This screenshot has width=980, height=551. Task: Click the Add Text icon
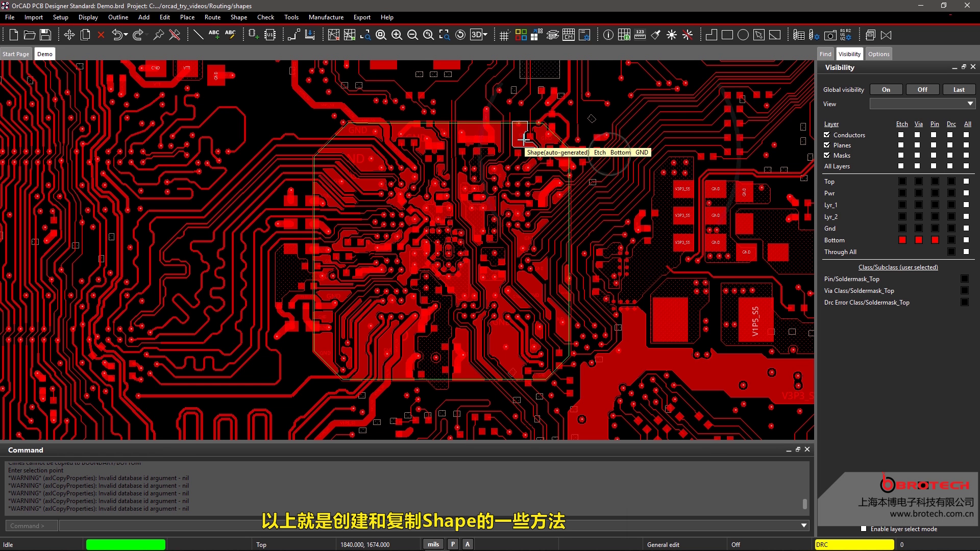point(214,35)
